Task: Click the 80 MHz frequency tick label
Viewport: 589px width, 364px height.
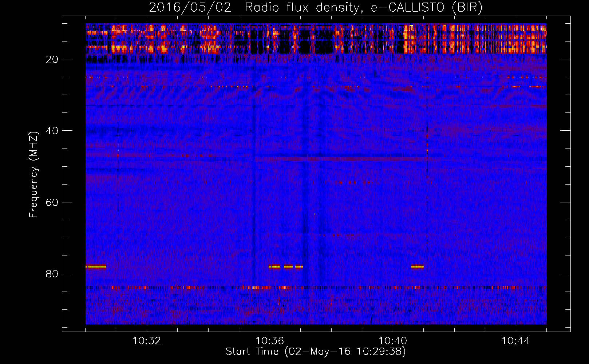Action: (x=52, y=274)
